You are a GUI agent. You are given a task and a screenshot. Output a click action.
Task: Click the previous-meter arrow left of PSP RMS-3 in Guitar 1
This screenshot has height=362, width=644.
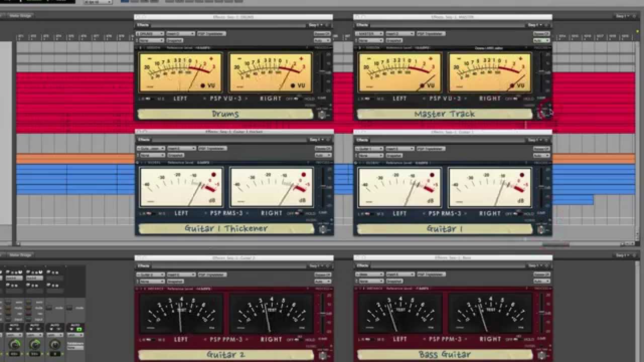[x=424, y=213]
